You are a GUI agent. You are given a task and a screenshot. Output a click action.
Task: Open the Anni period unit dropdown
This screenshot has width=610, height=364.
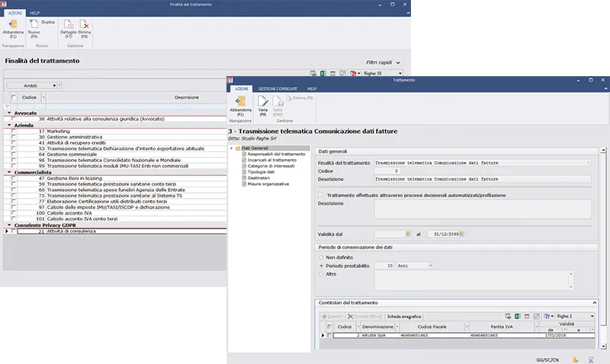click(x=430, y=265)
